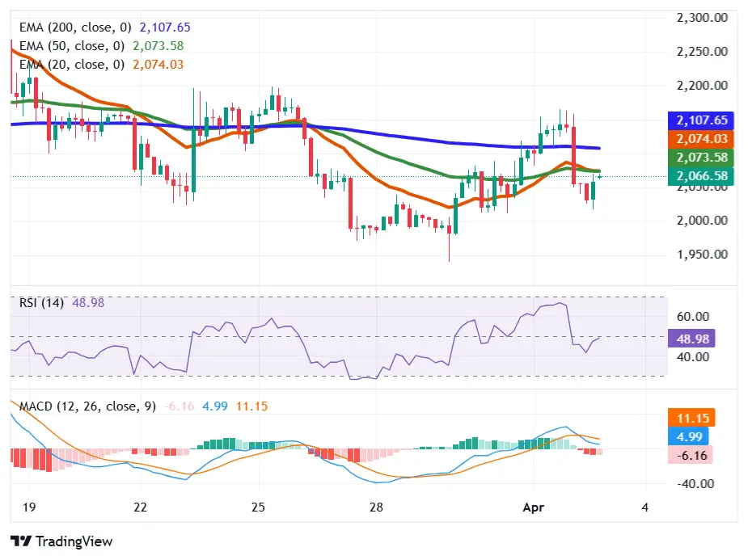Open TradingView via the text link

pos(74,541)
